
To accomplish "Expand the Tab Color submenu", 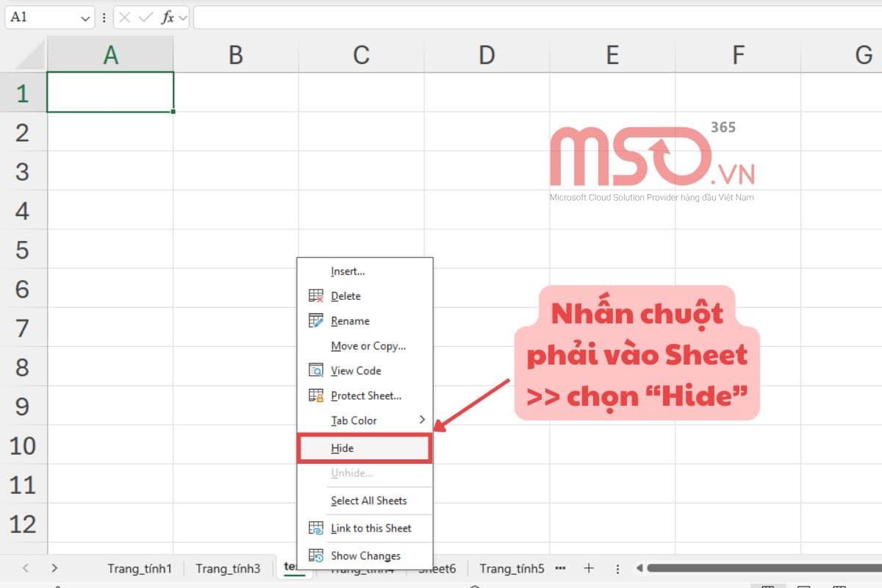I will (365, 420).
